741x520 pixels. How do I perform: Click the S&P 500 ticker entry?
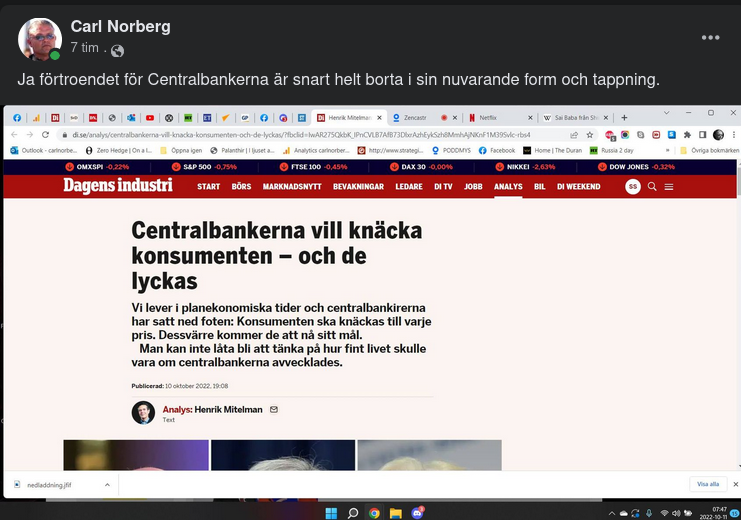tap(204, 167)
